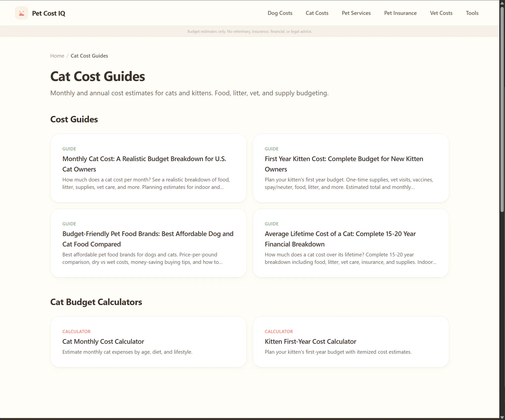The image size is (505, 420).
Task: Click GUIDE label on Monthly Cat Cost card
Action: (x=69, y=149)
